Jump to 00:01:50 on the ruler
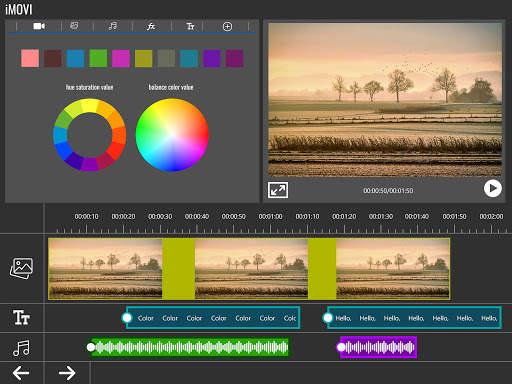512x384 pixels. pyautogui.click(x=454, y=217)
